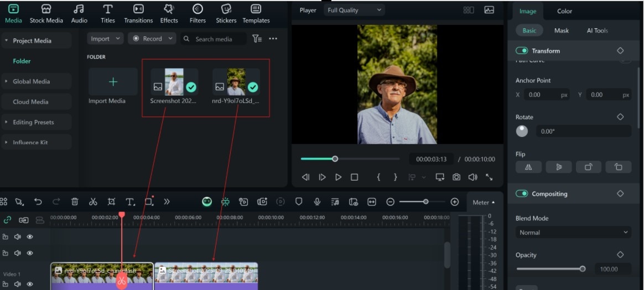
Task: Split clip using scissors toolbar icon
Action: pyautogui.click(x=93, y=202)
